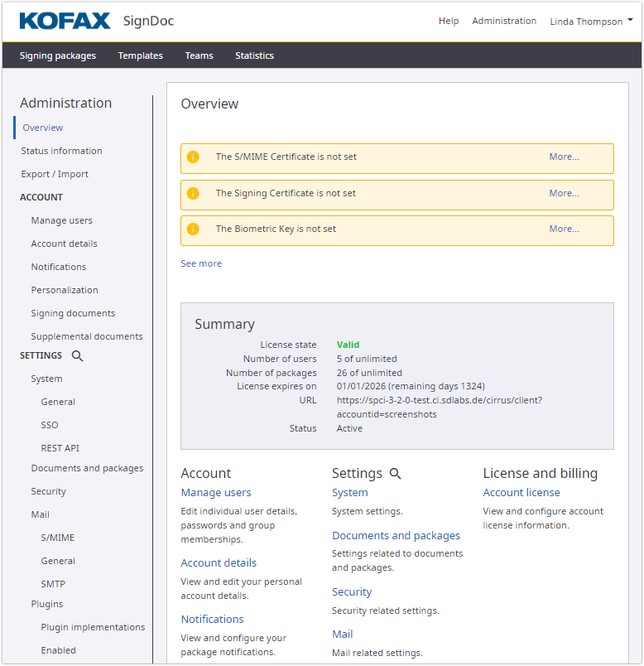Open the Signing packages tab
This screenshot has height=666, width=644.
58,55
